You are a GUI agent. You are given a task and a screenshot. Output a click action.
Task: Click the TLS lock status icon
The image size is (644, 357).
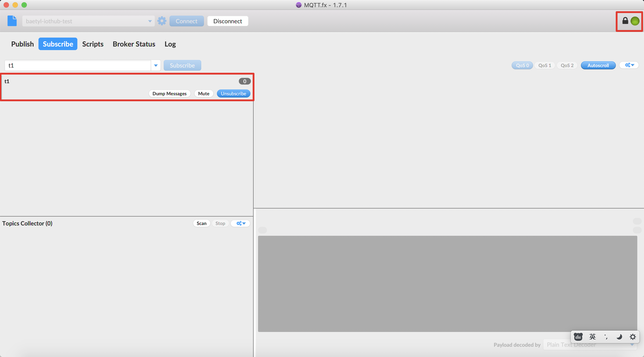click(x=625, y=21)
